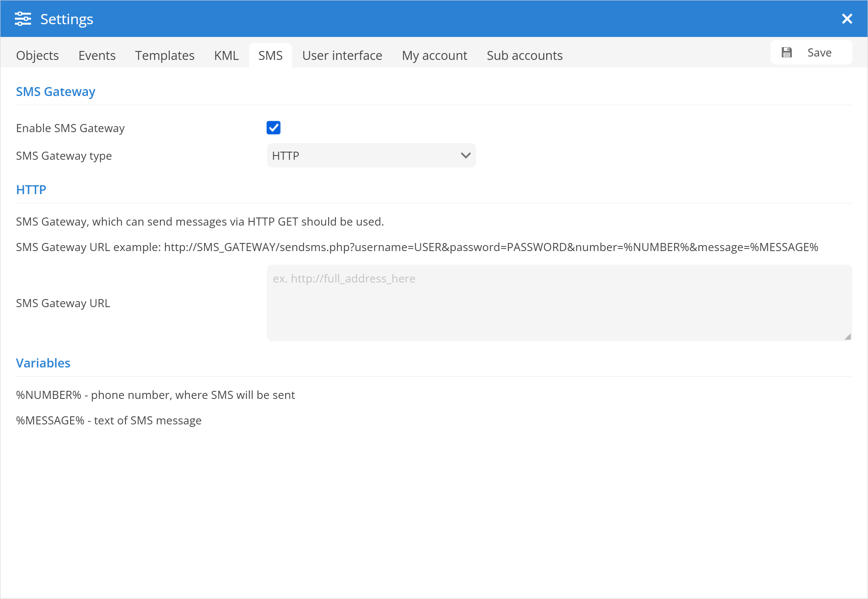The width and height of the screenshot is (868, 599).
Task: Close the Settings dialog with X
Action: tap(847, 19)
